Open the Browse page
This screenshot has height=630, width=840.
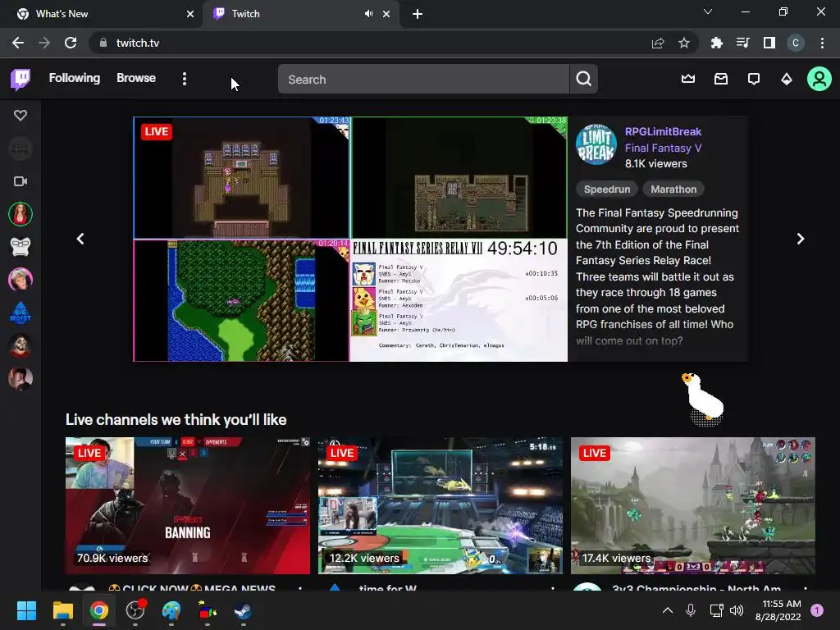click(136, 78)
